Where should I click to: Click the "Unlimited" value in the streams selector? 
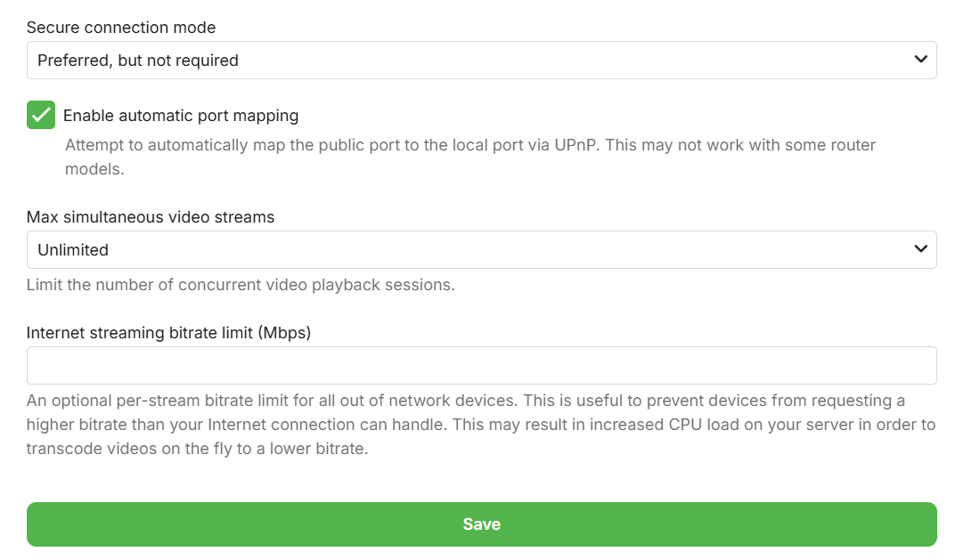point(73,250)
